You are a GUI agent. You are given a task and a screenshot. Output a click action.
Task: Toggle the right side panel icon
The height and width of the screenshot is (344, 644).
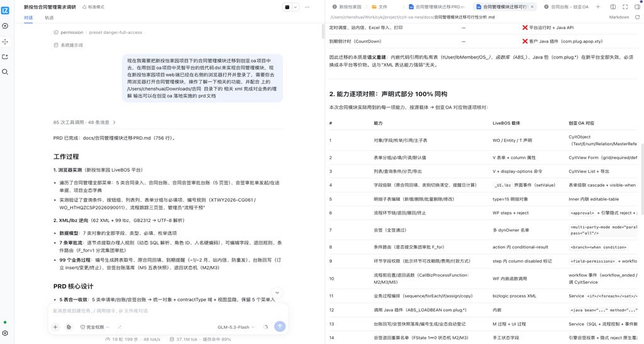click(637, 7)
